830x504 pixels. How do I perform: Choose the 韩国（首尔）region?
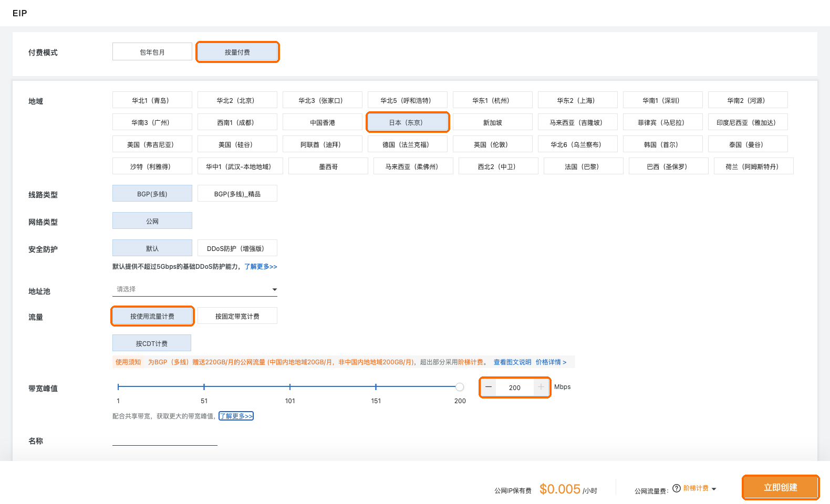[x=663, y=144]
